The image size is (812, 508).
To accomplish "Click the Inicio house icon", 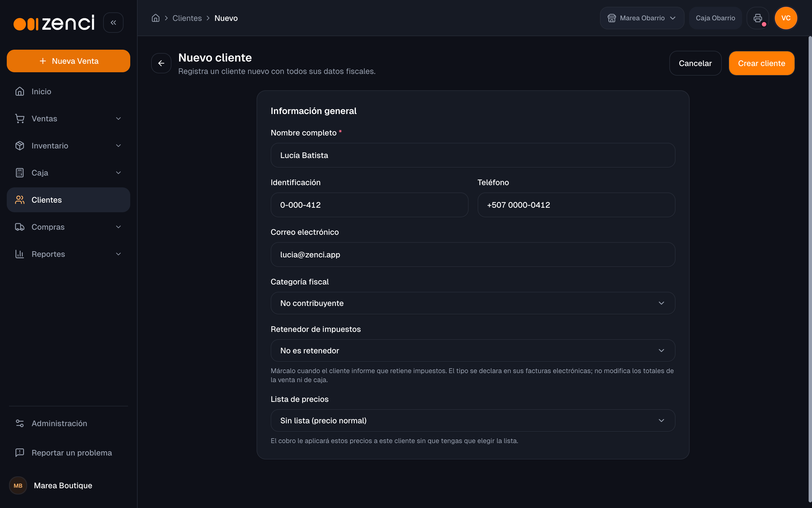I will click(x=20, y=91).
